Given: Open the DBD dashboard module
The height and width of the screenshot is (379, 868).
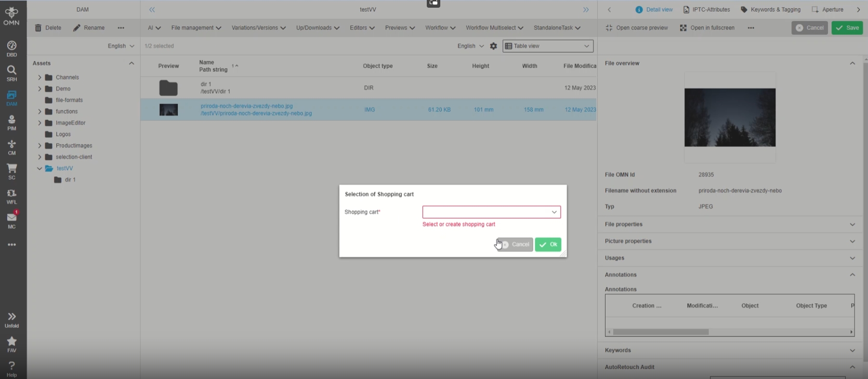Looking at the screenshot, I should 12,49.
